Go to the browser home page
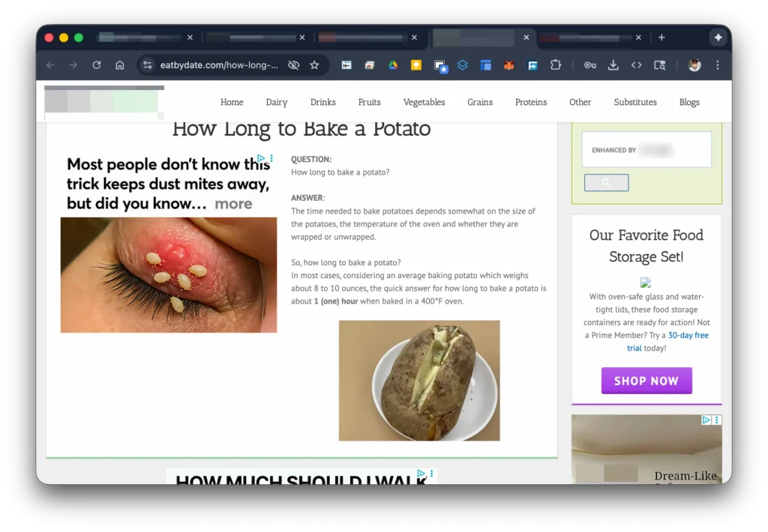The height and width of the screenshot is (532, 768). pyautogui.click(x=120, y=65)
